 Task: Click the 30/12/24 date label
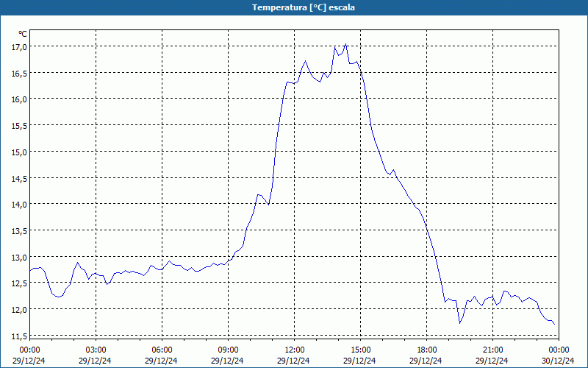(x=558, y=361)
